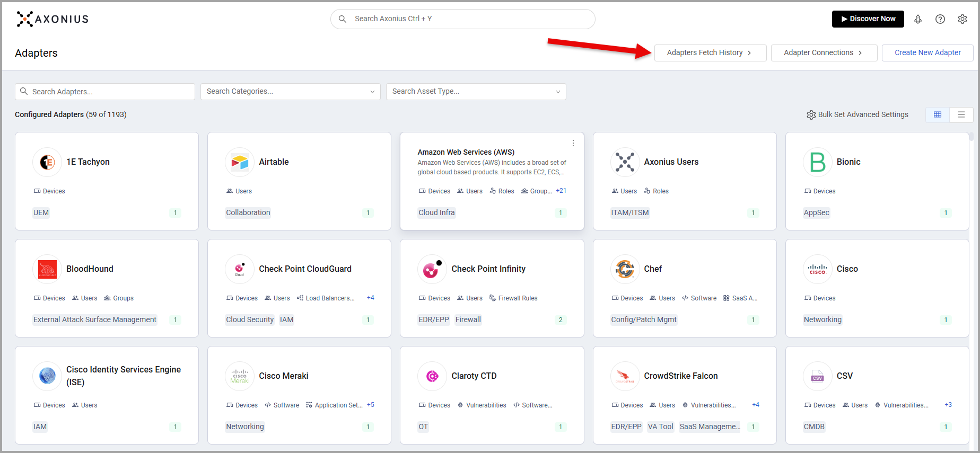Open the 1E Tachyon adapter icon
This screenshot has height=453, width=980.
(47, 162)
